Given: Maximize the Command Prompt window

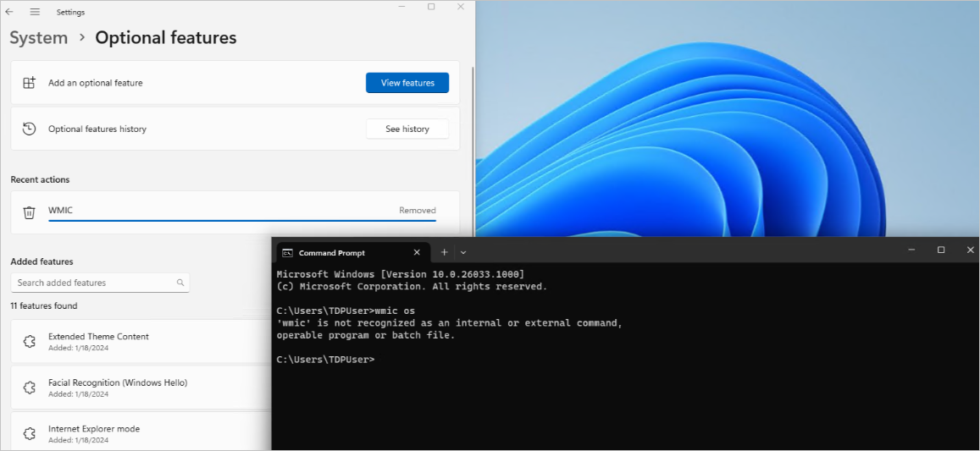Looking at the screenshot, I should click(941, 250).
